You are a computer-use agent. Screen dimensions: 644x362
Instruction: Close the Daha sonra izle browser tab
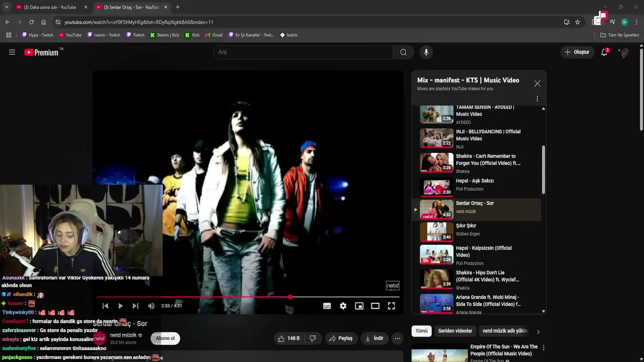tap(86, 8)
